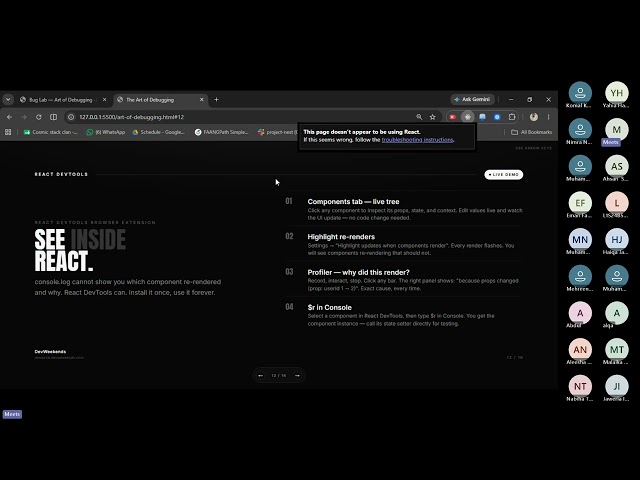Image resolution: width=640 pixels, height=480 pixels.
Task: Open the tab search dropdown arrow
Action: tap(8, 100)
